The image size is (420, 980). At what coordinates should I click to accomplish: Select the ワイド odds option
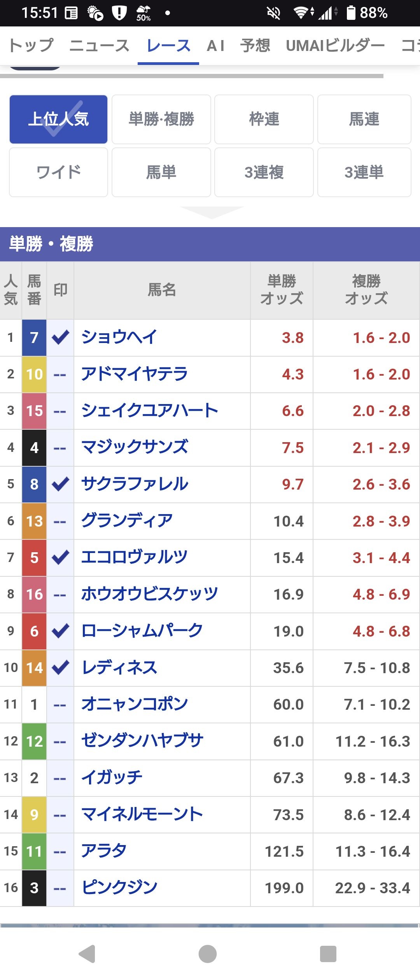(x=58, y=172)
